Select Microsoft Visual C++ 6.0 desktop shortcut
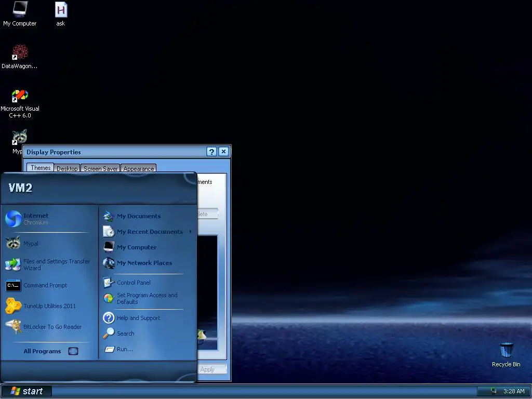The image size is (532, 399). [20, 103]
